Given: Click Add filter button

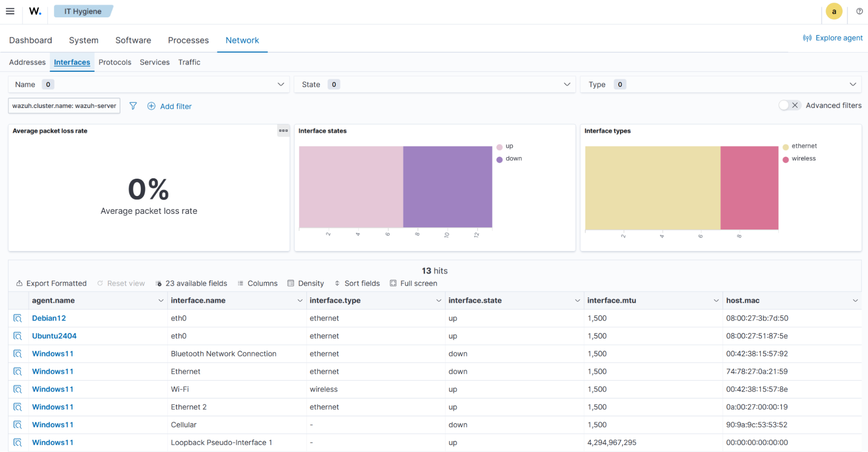Looking at the screenshot, I should tap(170, 106).
